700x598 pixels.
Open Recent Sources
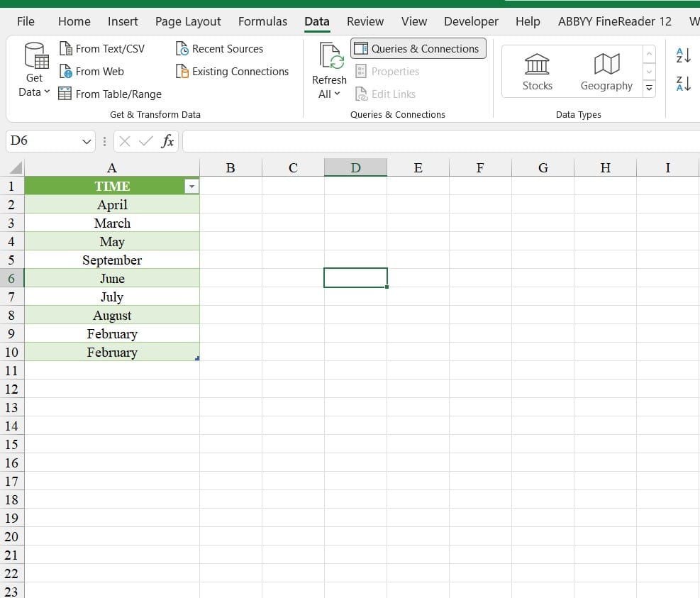(221, 48)
